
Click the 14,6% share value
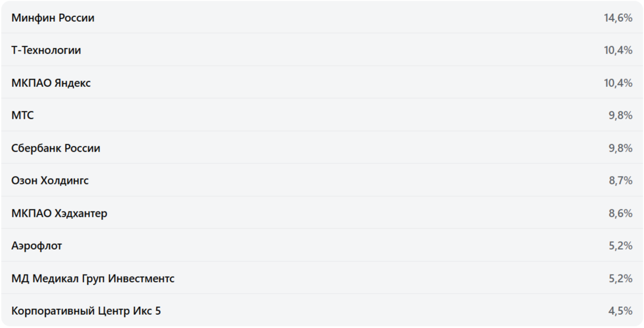point(618,18)
